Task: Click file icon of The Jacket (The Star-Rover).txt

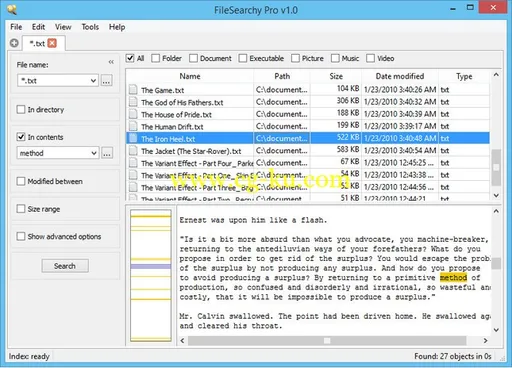Action: (x=133, y=151)
